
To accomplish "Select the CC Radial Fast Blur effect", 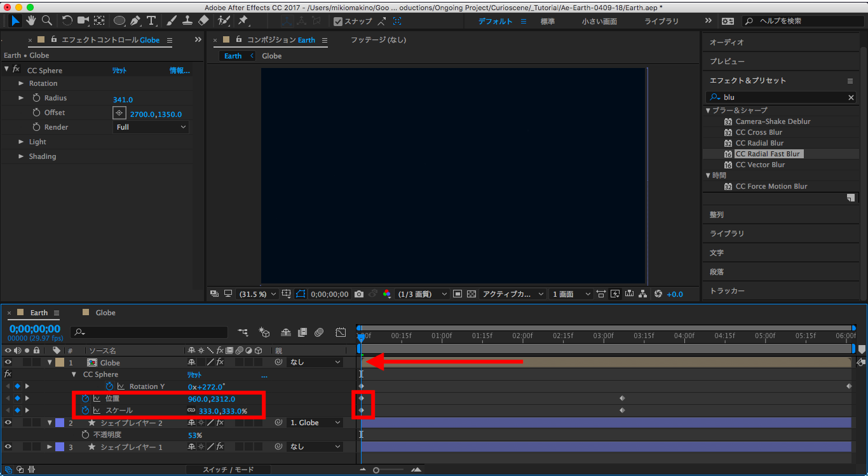I will click(x=768, y=154).
